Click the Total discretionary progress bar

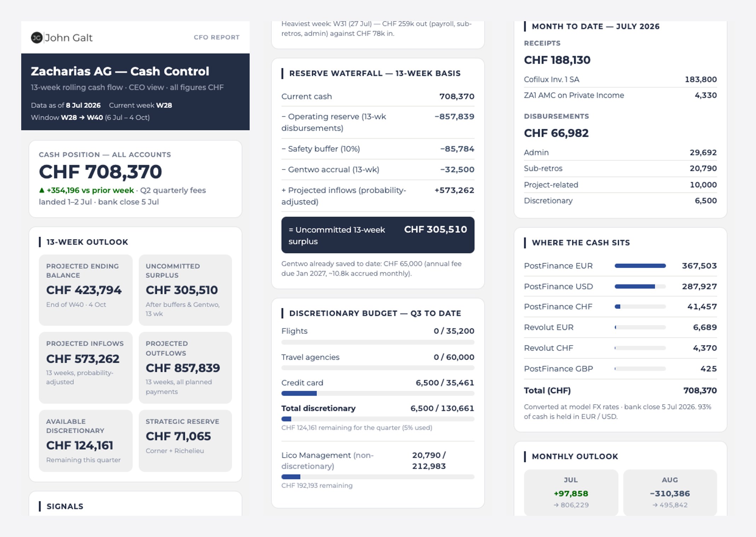[378, 419]
